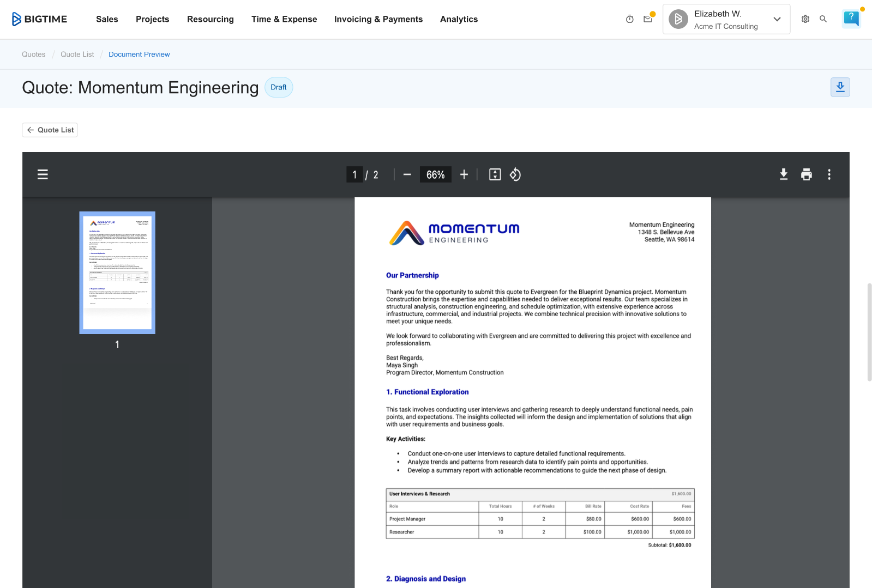This screenshot has width=872, height=588.
Task: Expand the Elizabeth W. account dropdown
Action: tap(777, 19)
